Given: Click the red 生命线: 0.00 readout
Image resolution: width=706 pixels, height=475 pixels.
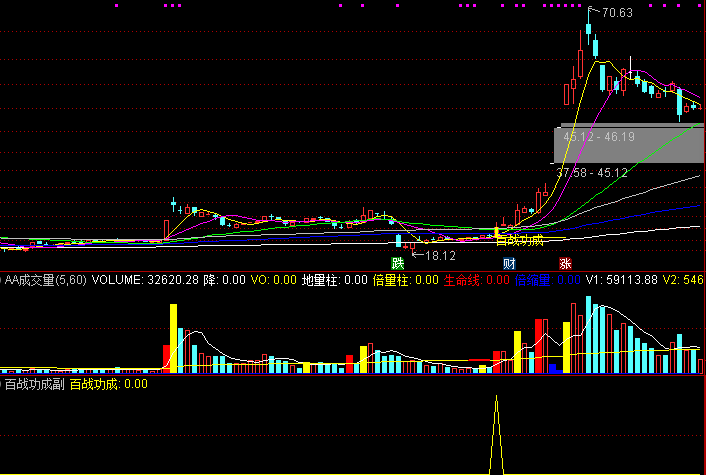Looking at the screenshot, I should (477, 280).
